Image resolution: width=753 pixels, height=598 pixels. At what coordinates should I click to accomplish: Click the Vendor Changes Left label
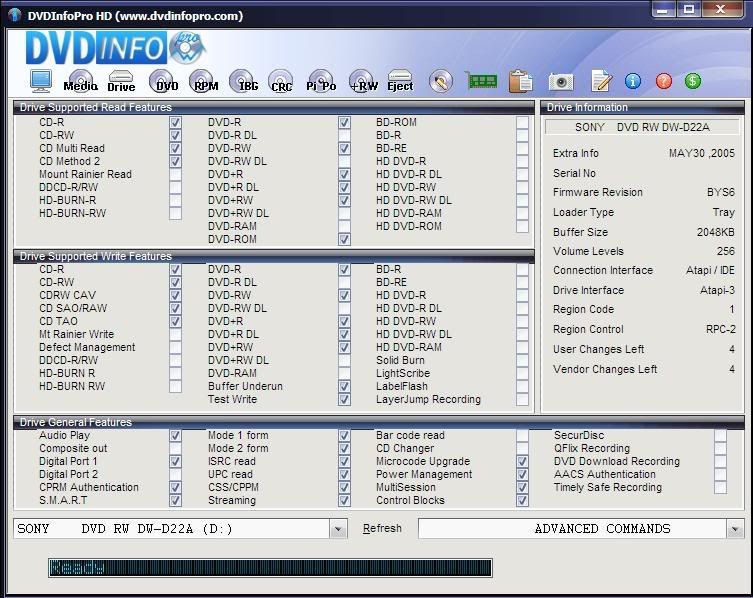605,369
